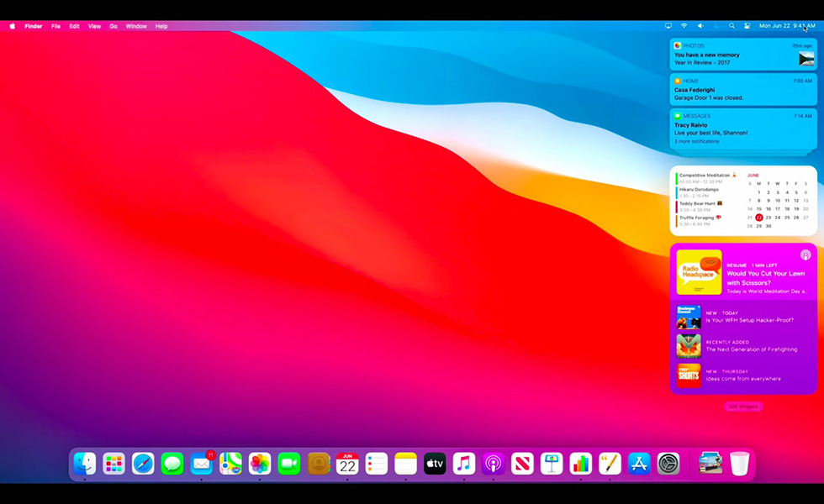The width and height of the screenshot is (824, 504).
Task: Open the volume menu bar dropdown
Action: click(700, 26)
